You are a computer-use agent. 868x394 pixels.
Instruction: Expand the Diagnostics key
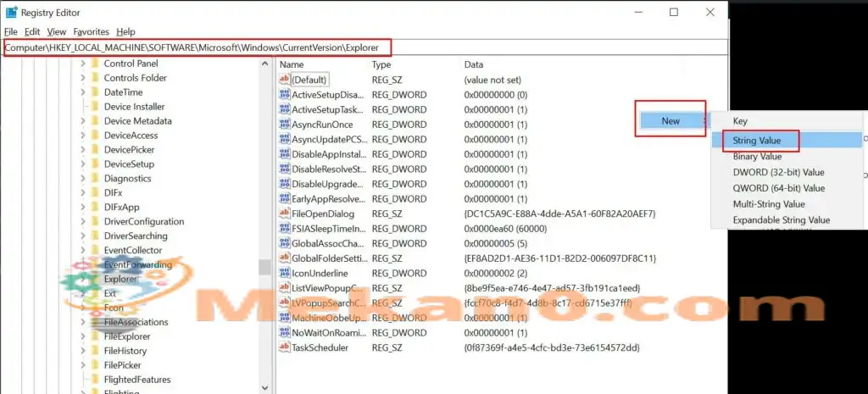82,179
